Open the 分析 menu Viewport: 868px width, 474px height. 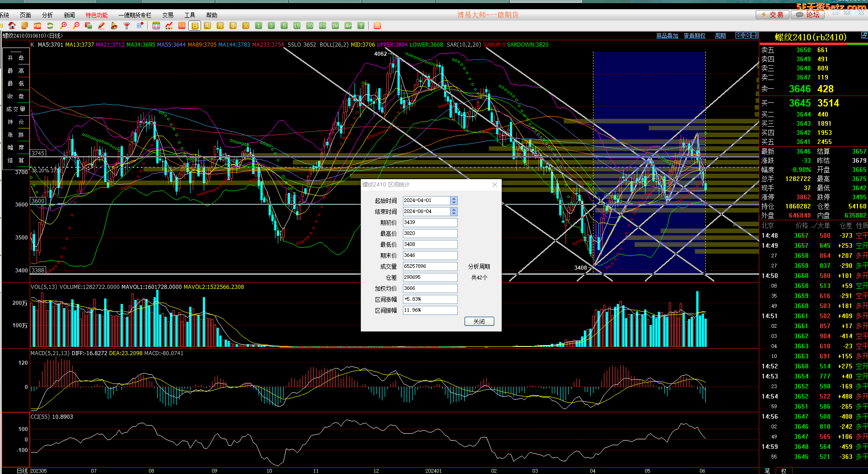47,15
